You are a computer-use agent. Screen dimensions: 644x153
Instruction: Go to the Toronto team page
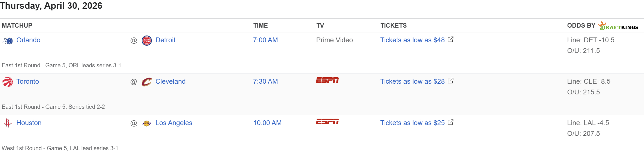28,81
